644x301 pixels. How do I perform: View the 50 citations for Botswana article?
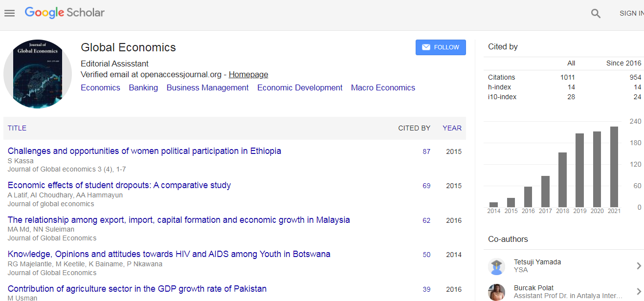coord(426,255)
